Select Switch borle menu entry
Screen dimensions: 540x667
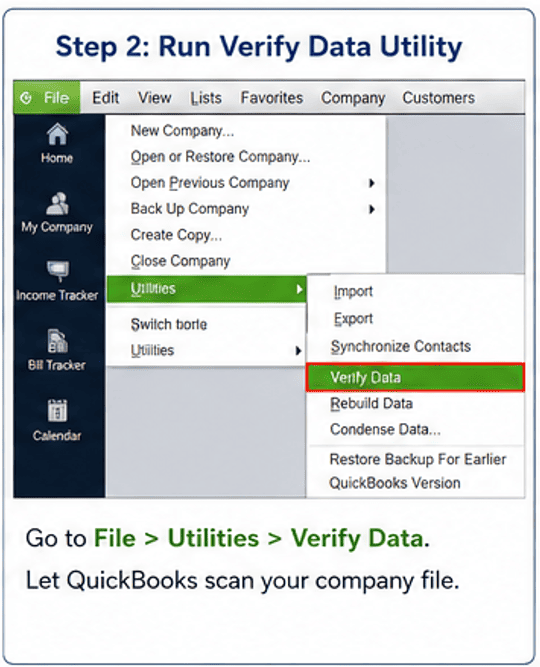coord(206,324)
